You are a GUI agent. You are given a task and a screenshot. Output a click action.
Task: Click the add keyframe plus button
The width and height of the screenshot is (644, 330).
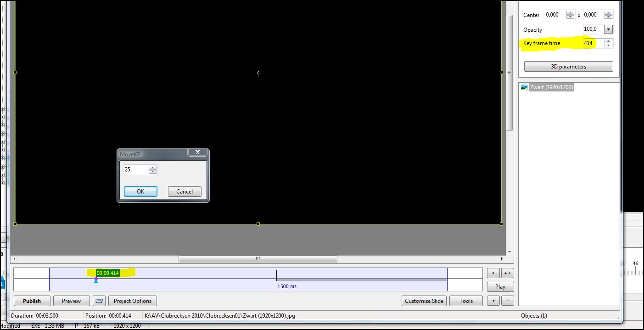[x=493, y=301]
